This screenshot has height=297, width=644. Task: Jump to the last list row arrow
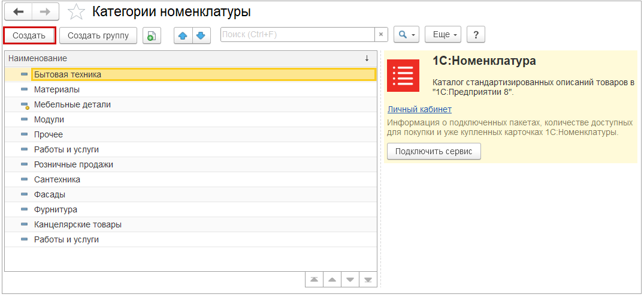click(368, 280)
